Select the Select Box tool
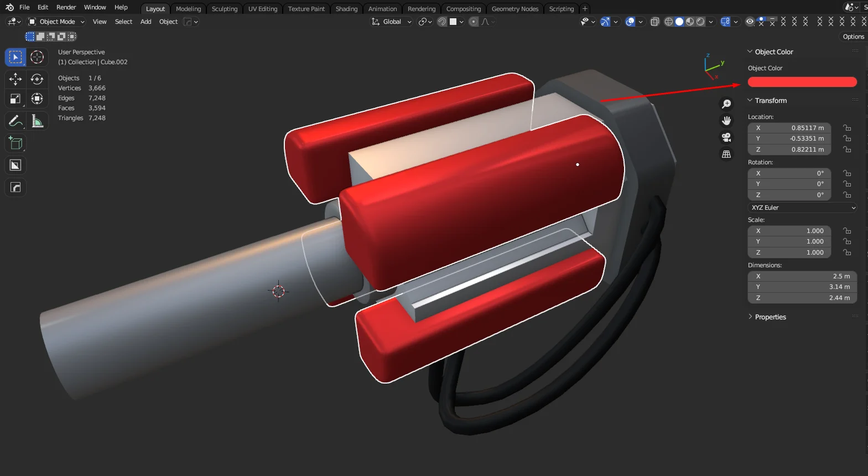868x476 pixels. point(15,57)
